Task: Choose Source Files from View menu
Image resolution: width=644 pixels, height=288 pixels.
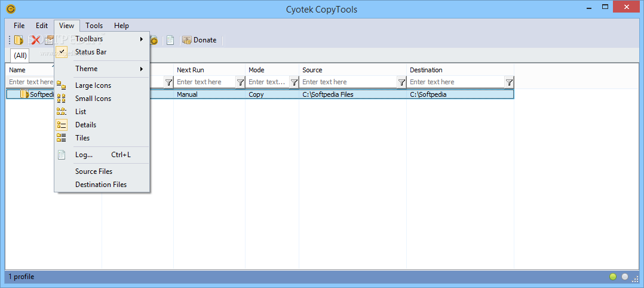Action: pos(102,171)
